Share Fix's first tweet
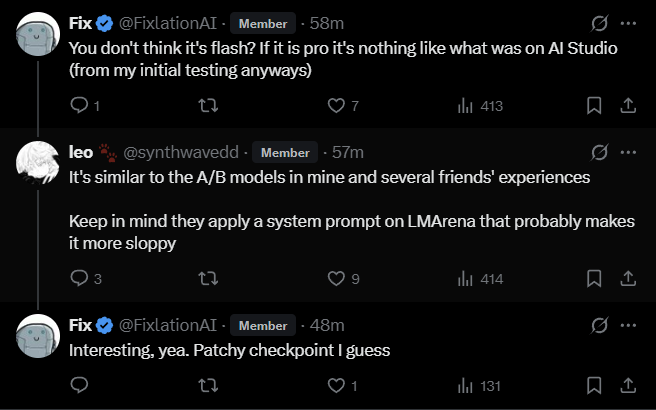 628,105
